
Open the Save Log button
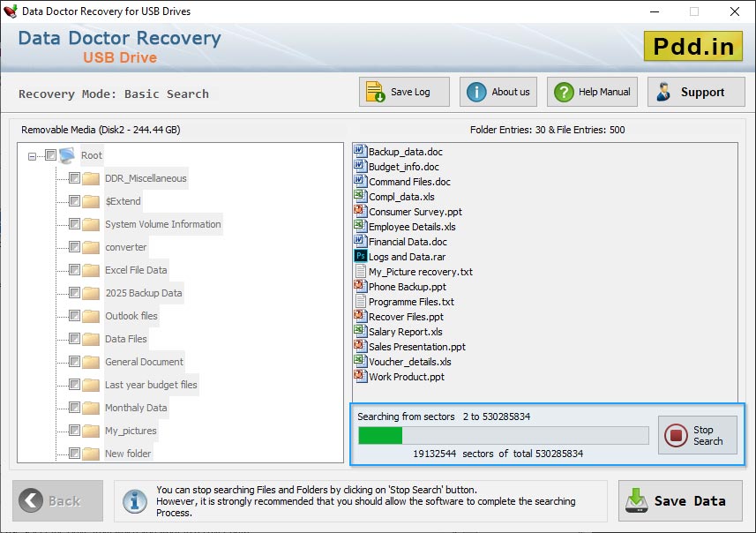(x=404, y=92)
